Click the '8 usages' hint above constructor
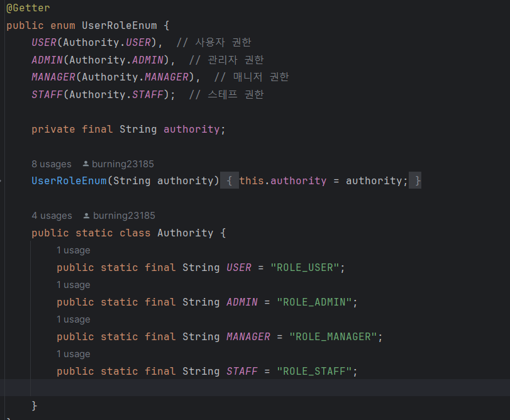This screenshot has height=420, width=510. click(52, 164)
